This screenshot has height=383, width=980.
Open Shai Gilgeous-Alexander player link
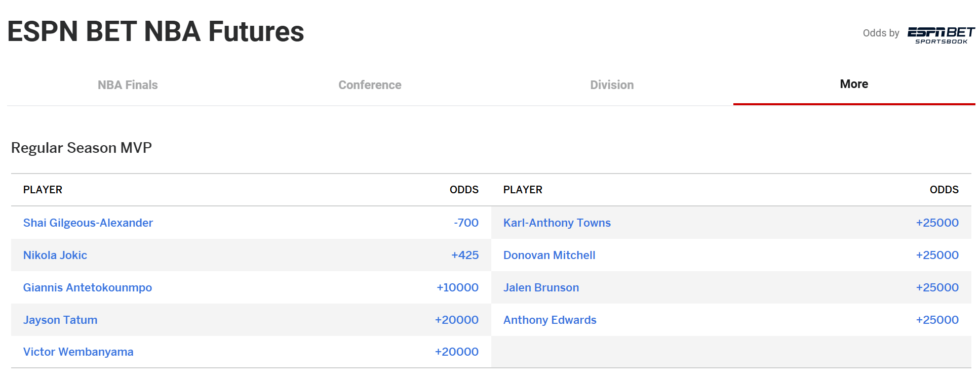88,223
